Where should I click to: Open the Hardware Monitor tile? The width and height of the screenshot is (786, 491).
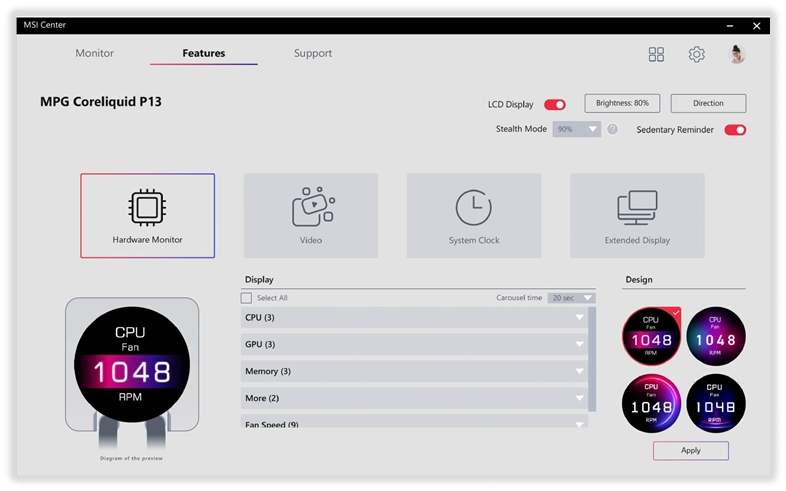pos(147,216)
